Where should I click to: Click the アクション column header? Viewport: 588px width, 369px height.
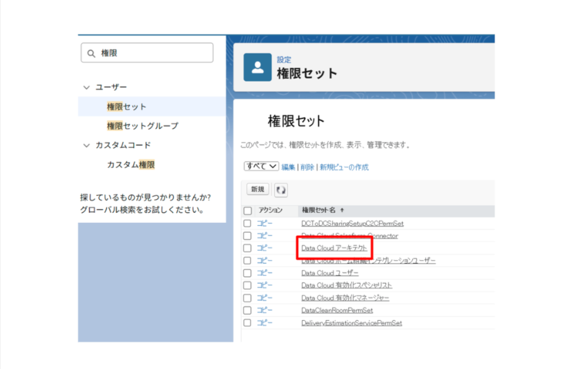point(270,210)
